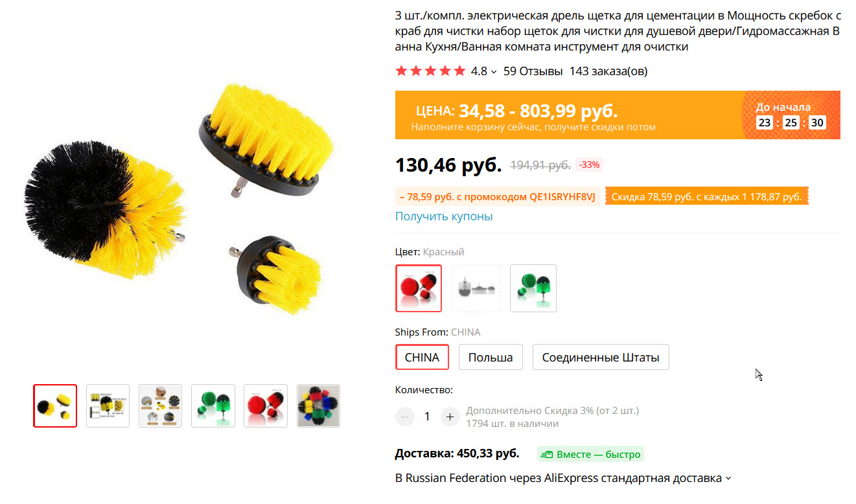Screen dimensions: 856x504
Task: Select CHINA as shipping origin
Action: click(x=422, y=357)
